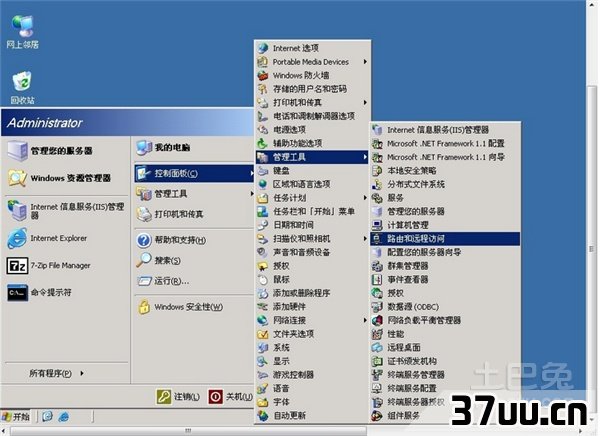Select 路由和远程访问 menu entry
The width and height of the screenshot is (600, 436).
(445, 238)
